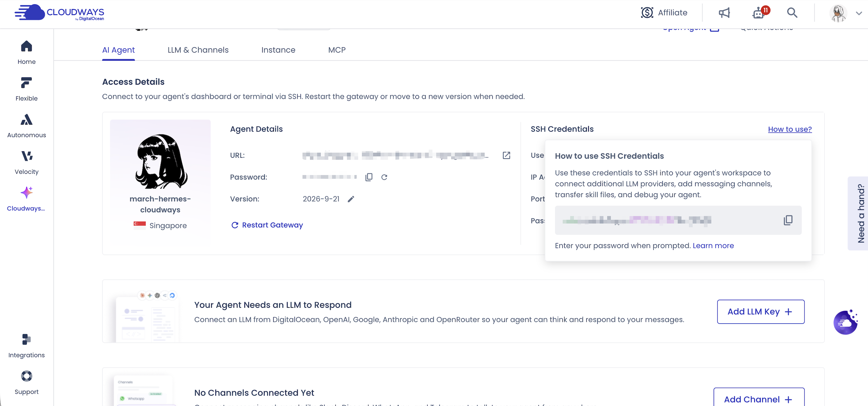
Task: Expand the account dropdown chevron
Action: [x=859, y=13]
